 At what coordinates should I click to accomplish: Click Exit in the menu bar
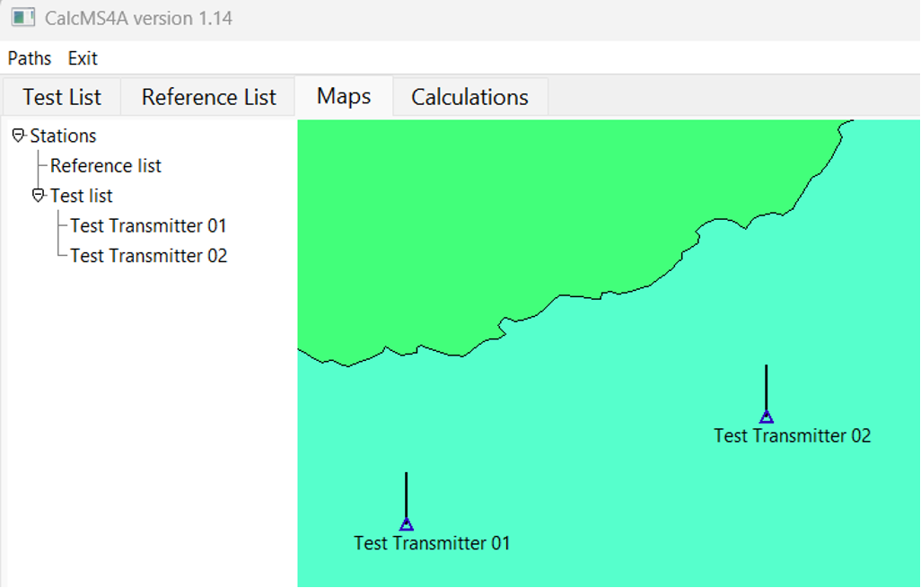tap(83, 58)
